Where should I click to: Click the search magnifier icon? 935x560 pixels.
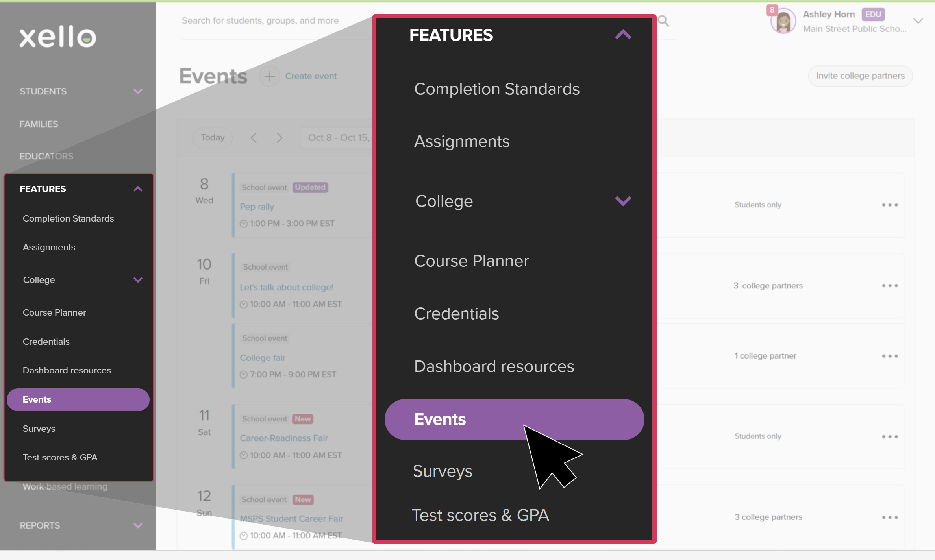click(663, 21)
